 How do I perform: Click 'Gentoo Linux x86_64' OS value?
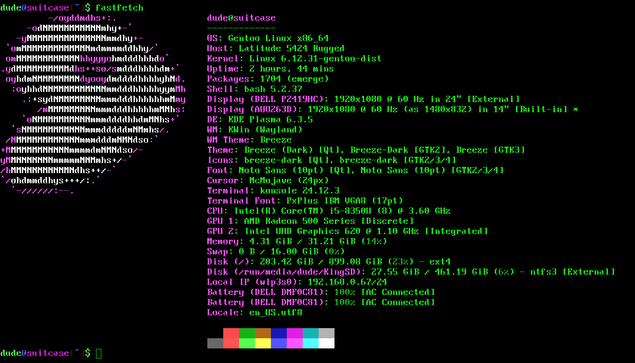(278, 38)
